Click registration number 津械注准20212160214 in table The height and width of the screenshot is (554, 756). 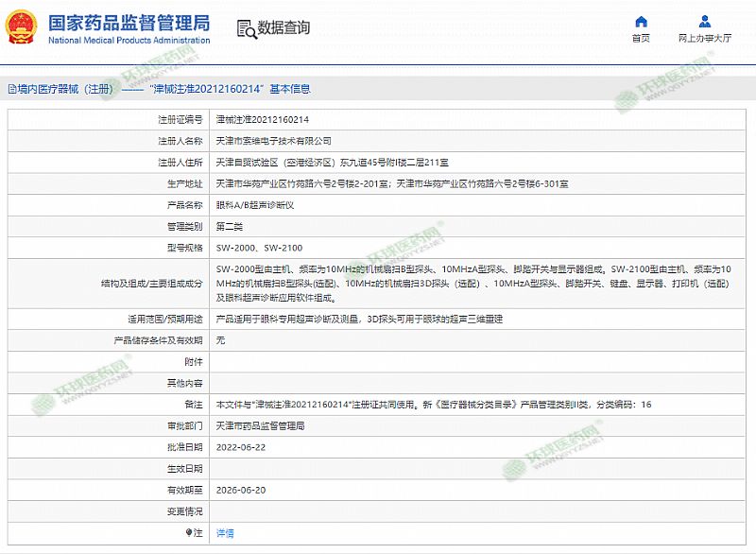pos(263,119)
